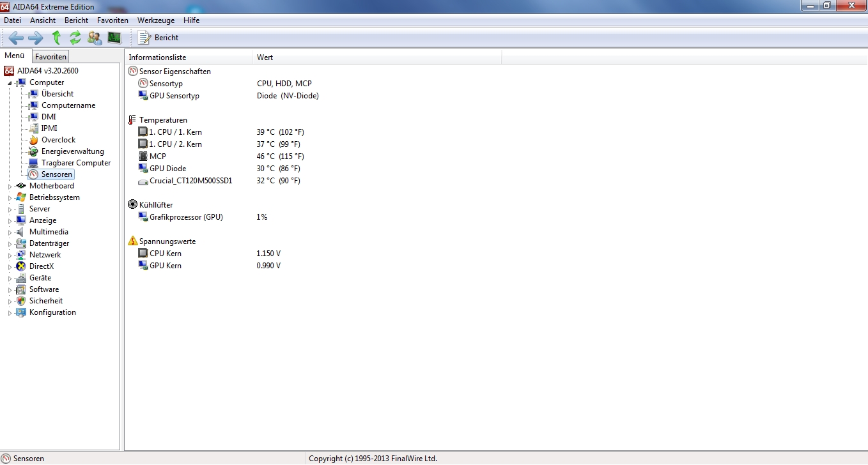This screenshot has height=465, width=868.
Task: Click the Übersicht tree icon
Action: [33, 94]
